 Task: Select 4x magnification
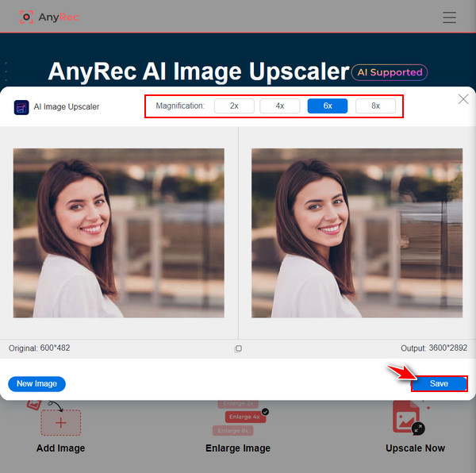coord(279,106)
